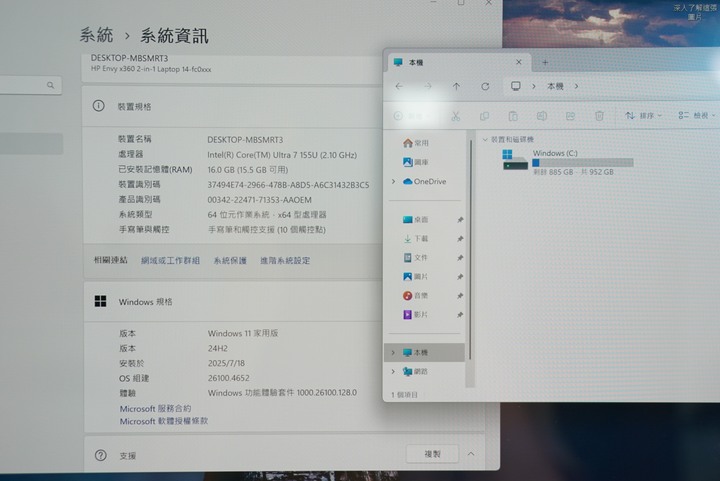The image size is (720, 481).
Task: Click the pin icon beside 影片
Action: click(460, 315)
